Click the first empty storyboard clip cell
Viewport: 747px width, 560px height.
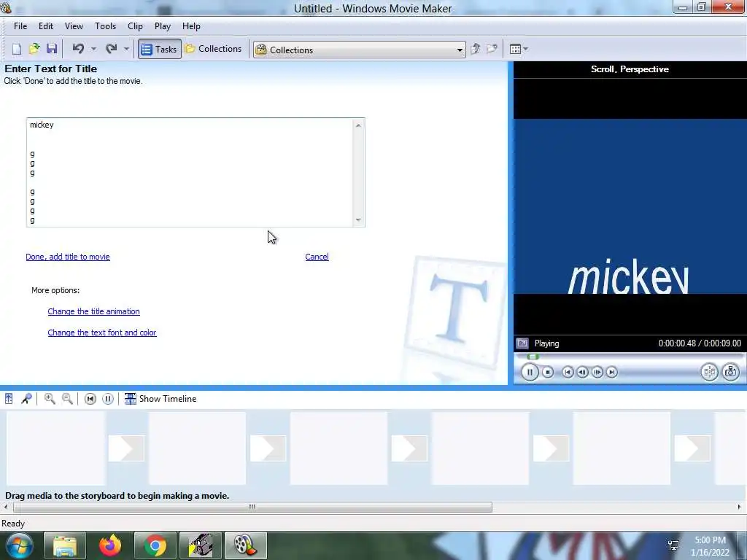(x=55, y=448)
